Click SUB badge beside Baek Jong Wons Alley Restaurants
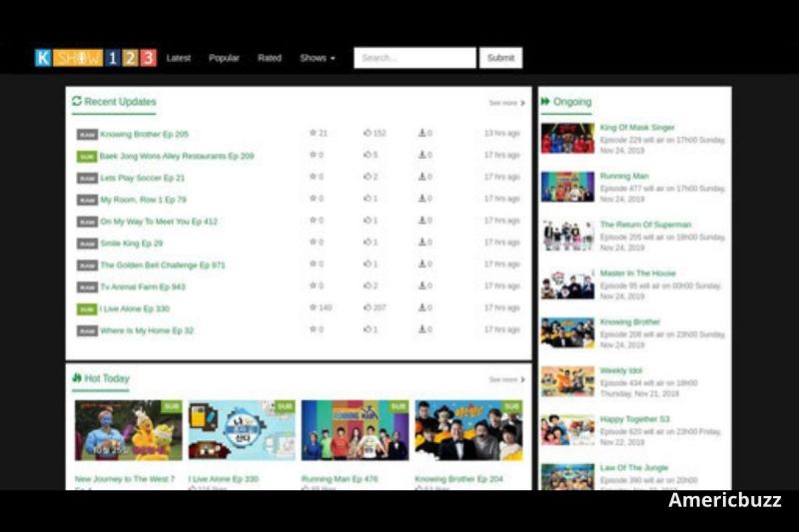This screenshot has height=532, width=799. click(x=87, y=157)
